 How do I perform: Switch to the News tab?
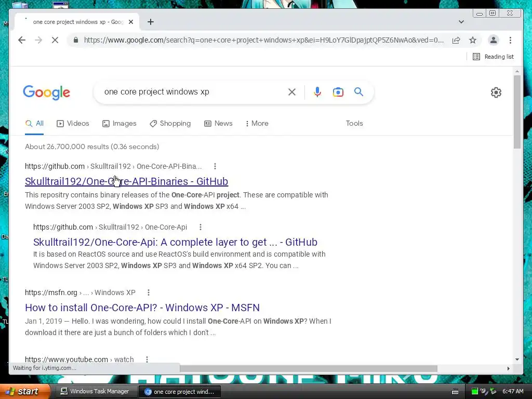(x=219, y=124)
